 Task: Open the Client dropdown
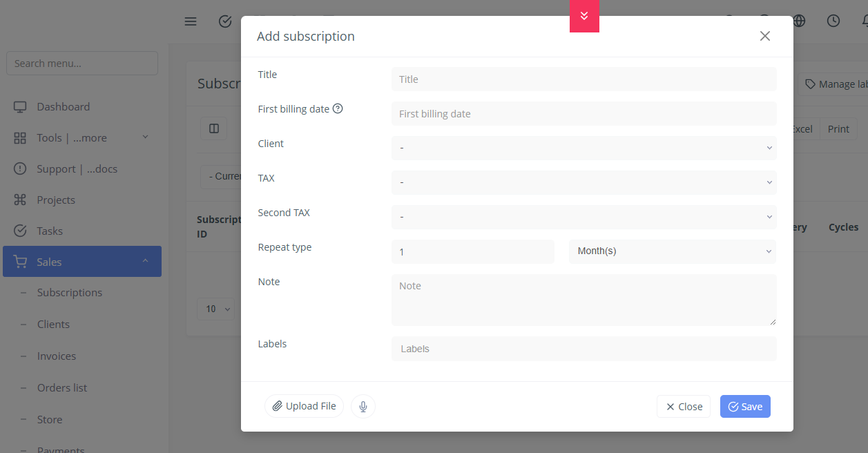click(584, 148)
